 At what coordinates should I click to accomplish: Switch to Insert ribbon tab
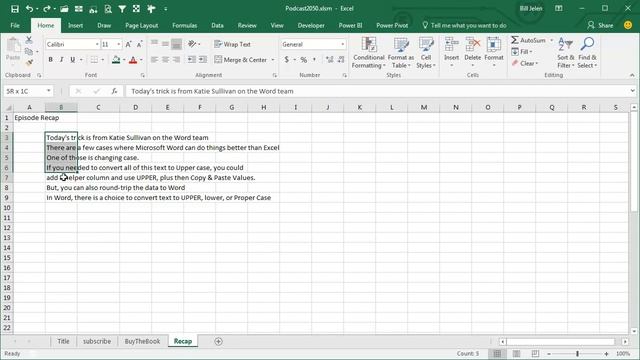click(x=76, y=25)
